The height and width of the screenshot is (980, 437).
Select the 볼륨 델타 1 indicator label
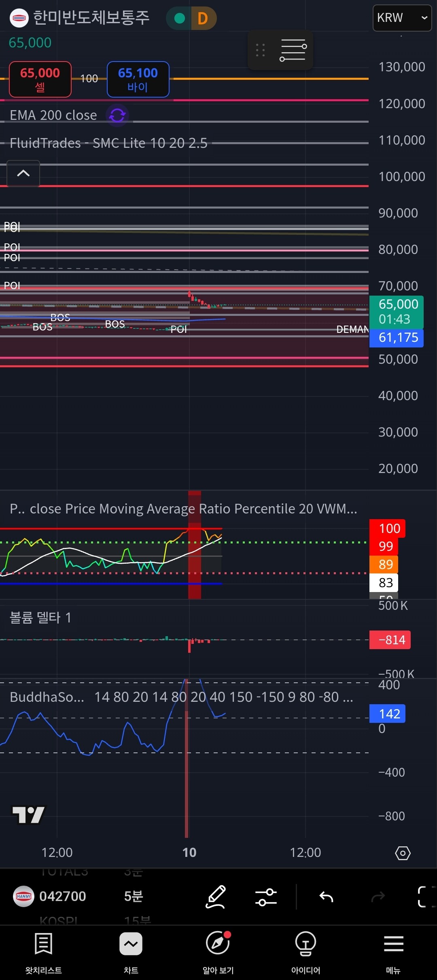click(x=40, y=618)
